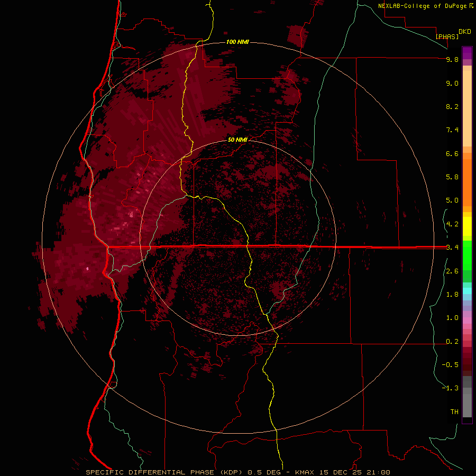This screenshot has height=476, width=476.
Task: Click the -0.5 scale value
Action: [450, 365]
